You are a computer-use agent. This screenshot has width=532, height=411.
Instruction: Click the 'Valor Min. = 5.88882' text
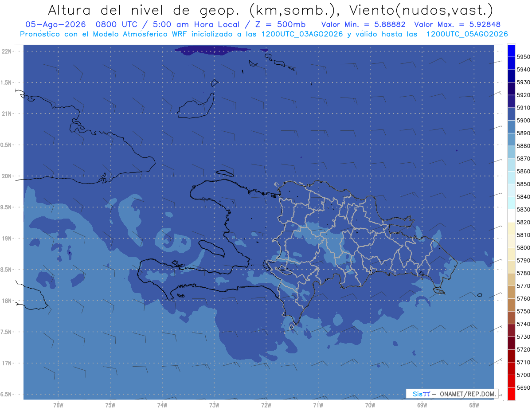click(363, 24)
